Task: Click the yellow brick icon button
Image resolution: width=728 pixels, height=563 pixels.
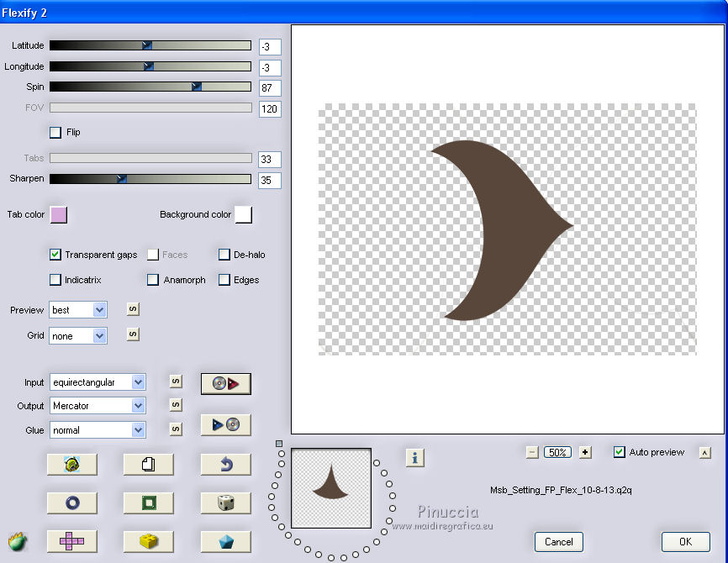Action: 149,541
